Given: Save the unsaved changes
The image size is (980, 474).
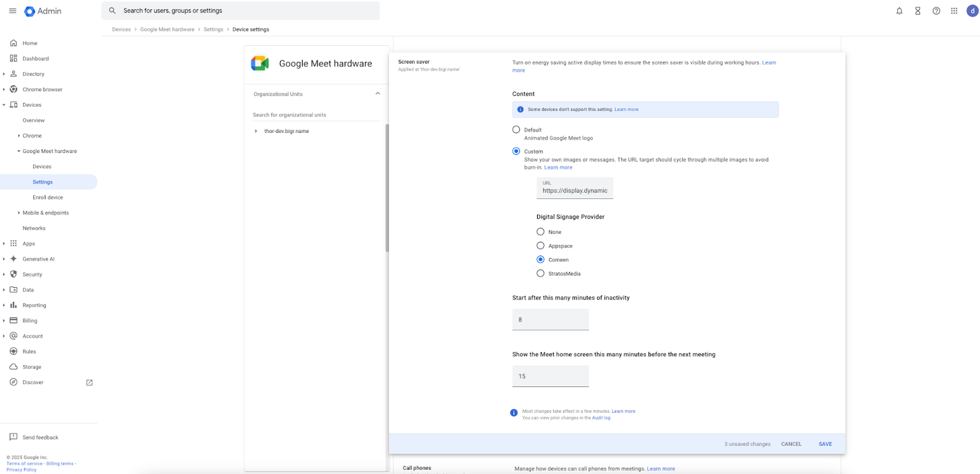Looking at the screenshot, I should pyautogui.click(x=825, y=444).
